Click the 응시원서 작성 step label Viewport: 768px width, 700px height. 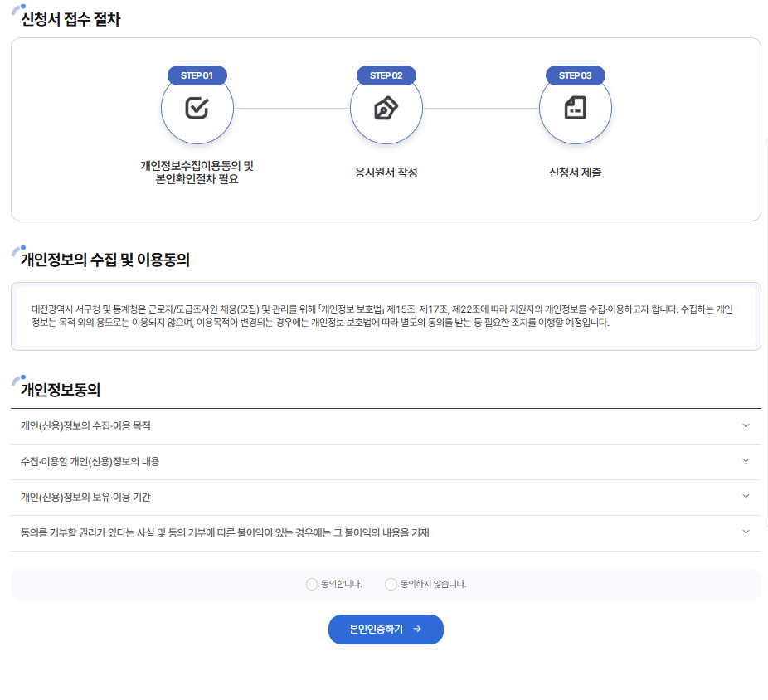click(x=386, y=173)
